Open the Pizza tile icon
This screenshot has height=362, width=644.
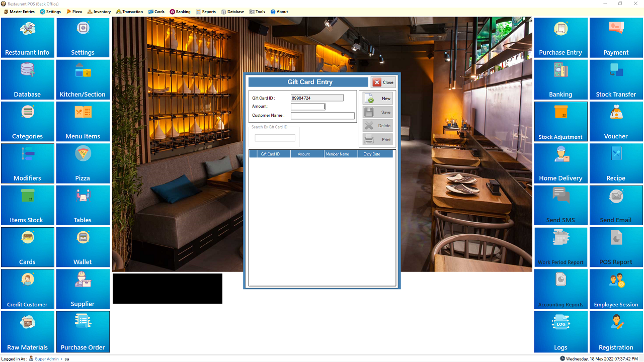(83, 163)
